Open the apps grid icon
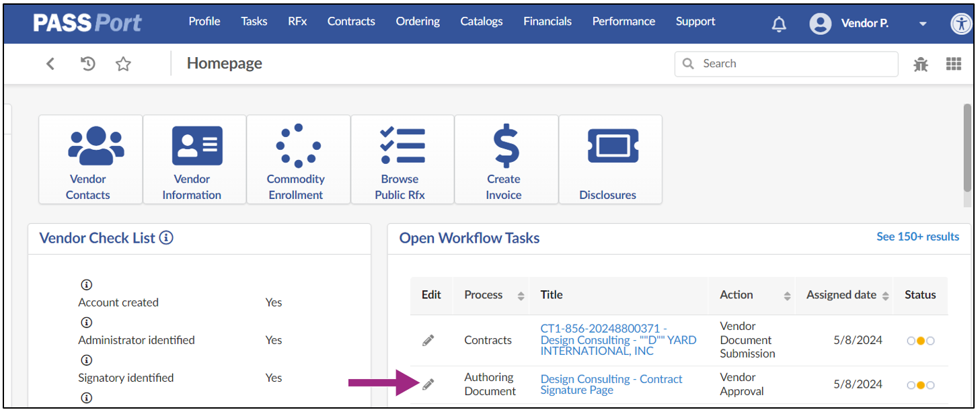Image resolution: width=980 pixels, height=414 pixels. (x=954, y=63)
